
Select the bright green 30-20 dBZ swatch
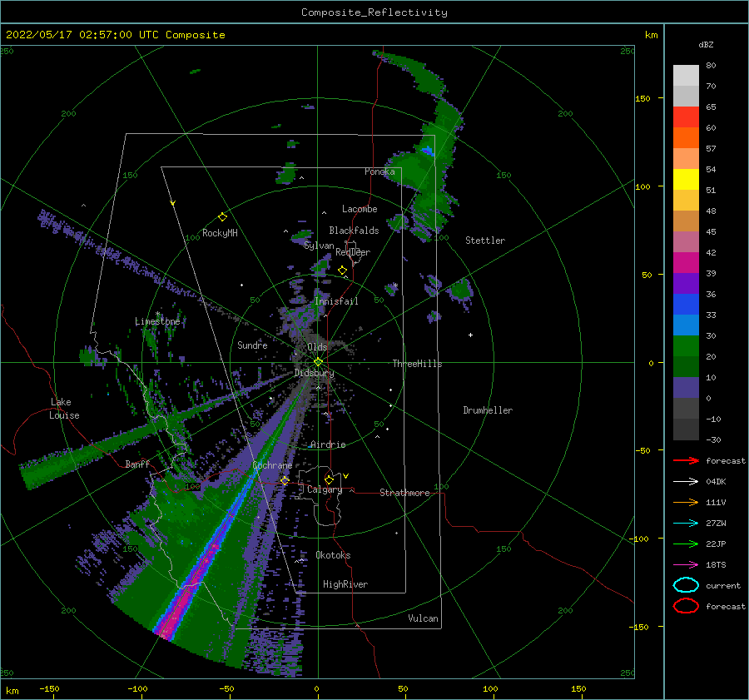(686, 346)
